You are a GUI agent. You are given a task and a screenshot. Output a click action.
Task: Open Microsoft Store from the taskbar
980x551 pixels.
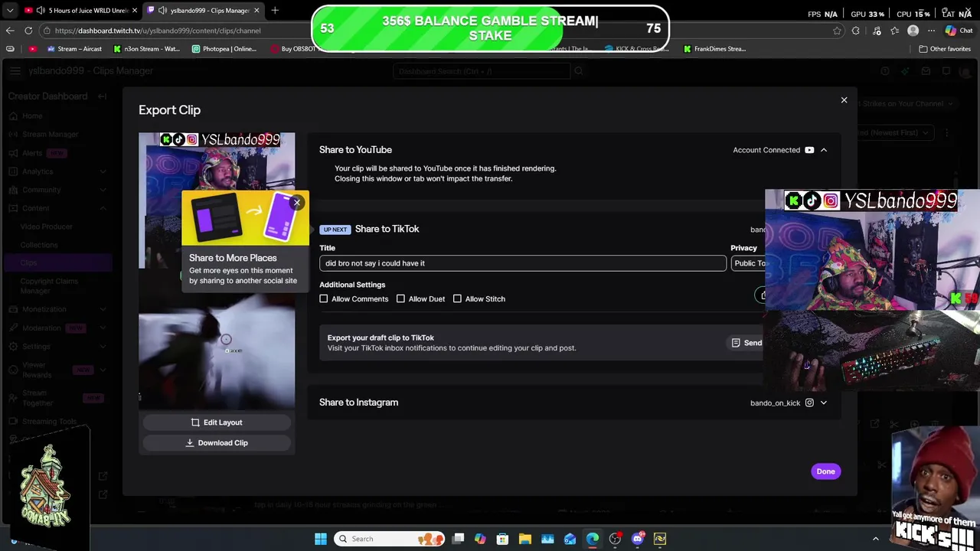502,539
